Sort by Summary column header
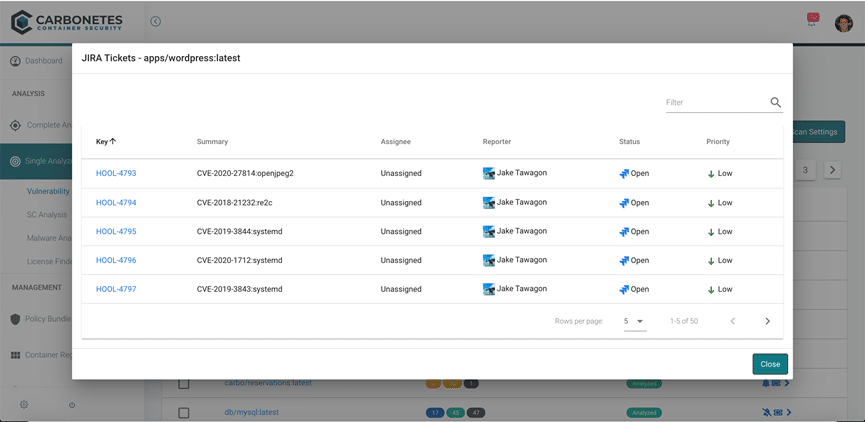Viewport: 865px width, 422px height. point(212,142)
